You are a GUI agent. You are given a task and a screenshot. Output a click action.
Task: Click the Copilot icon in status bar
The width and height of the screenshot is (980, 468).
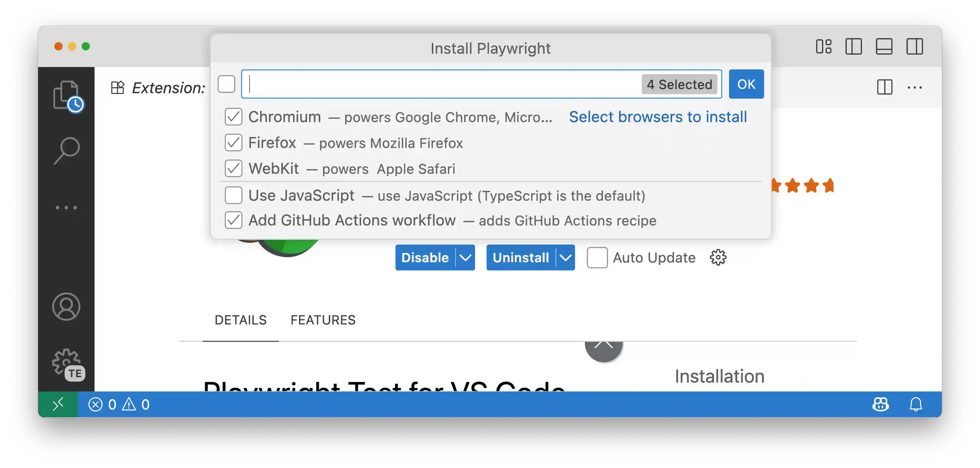click(x=881, y=404)
